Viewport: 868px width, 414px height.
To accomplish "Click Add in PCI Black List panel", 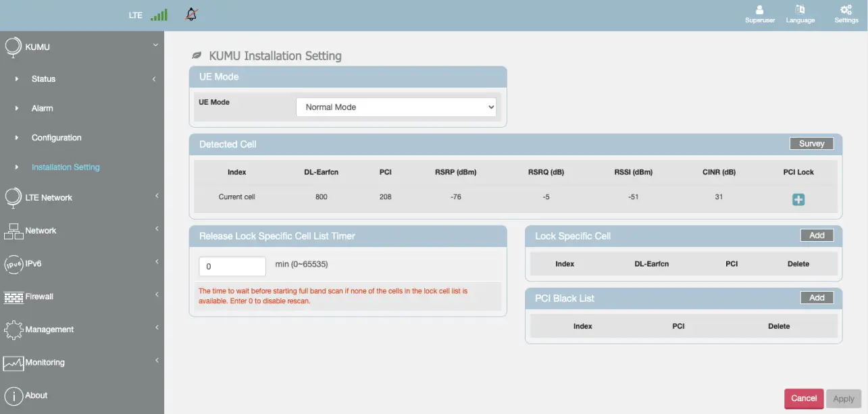I will coord(817,297).
